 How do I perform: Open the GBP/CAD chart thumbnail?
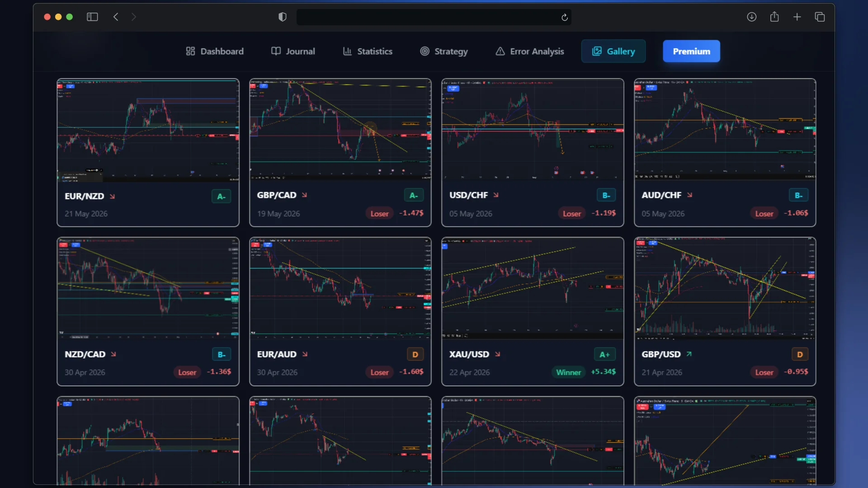[x=340, y=130]
